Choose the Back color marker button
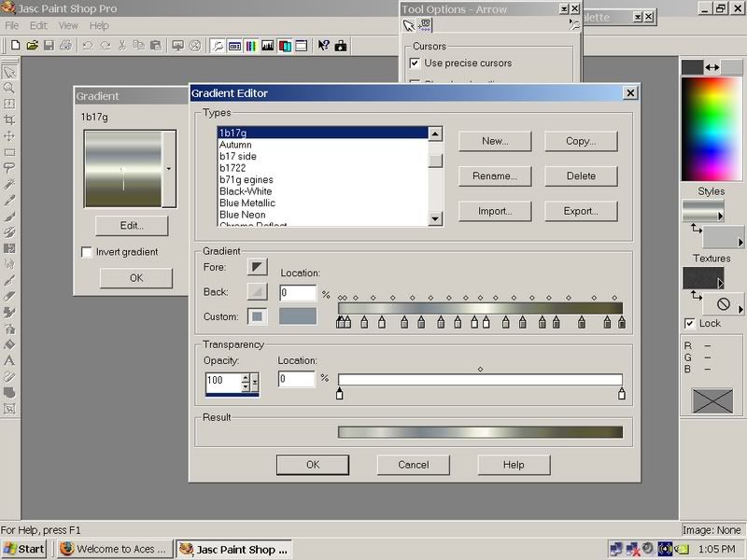Image resolution: width=747 pixels, height=560 pixels. pos(257,291)
